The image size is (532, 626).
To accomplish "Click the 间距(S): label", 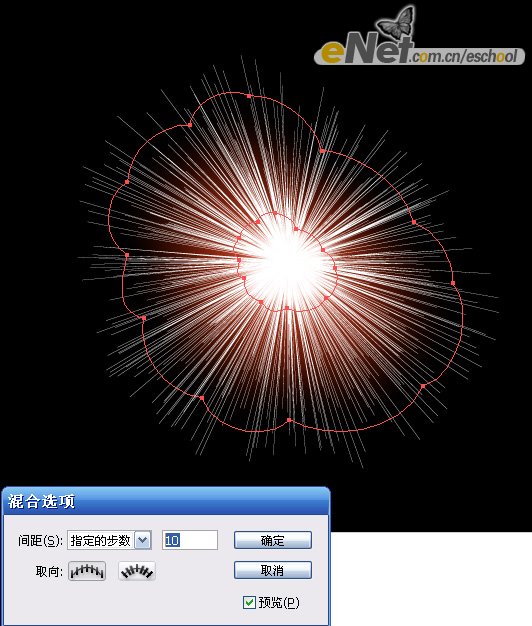I will coord(40,541).
